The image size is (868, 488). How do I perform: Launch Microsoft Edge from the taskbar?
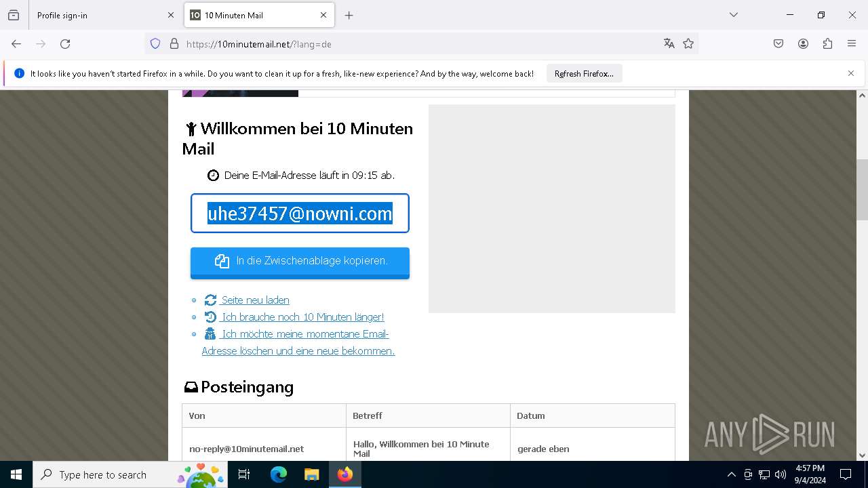(x=279, y=474)
